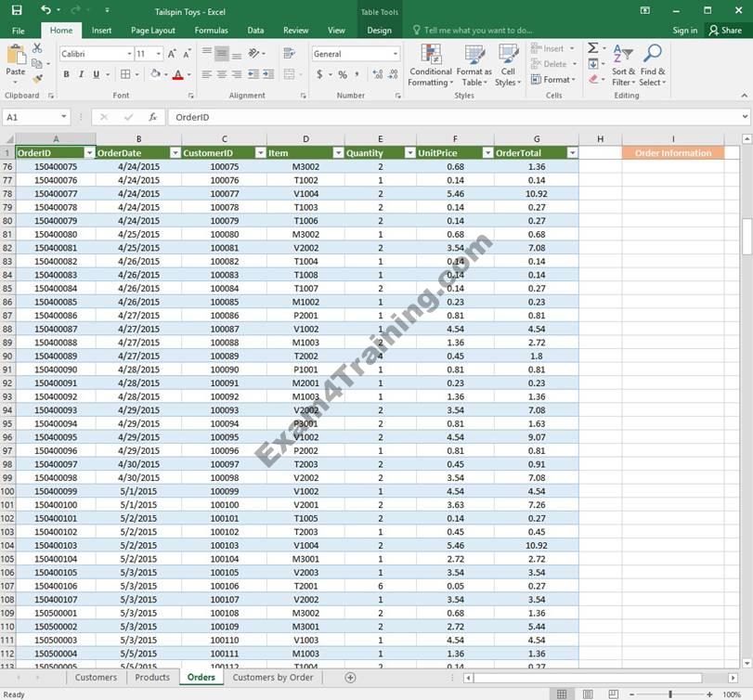Expand the Number Format General dropdown

coord(395,54)
